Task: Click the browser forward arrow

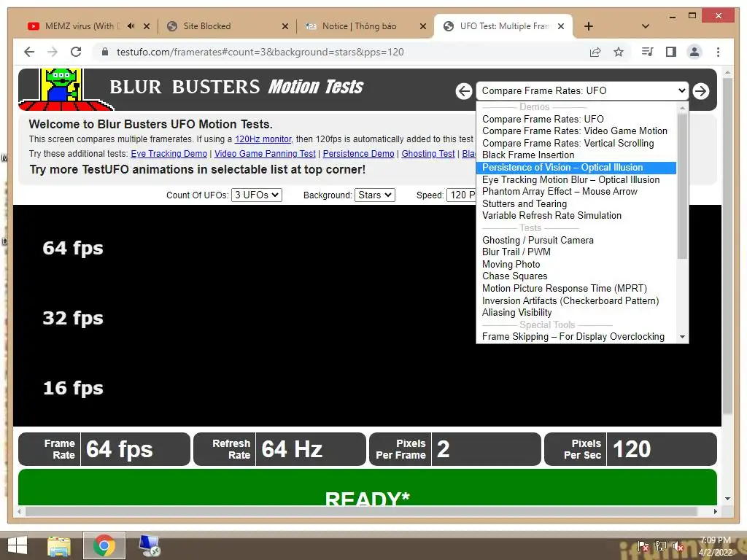Action: click(53, 52)
